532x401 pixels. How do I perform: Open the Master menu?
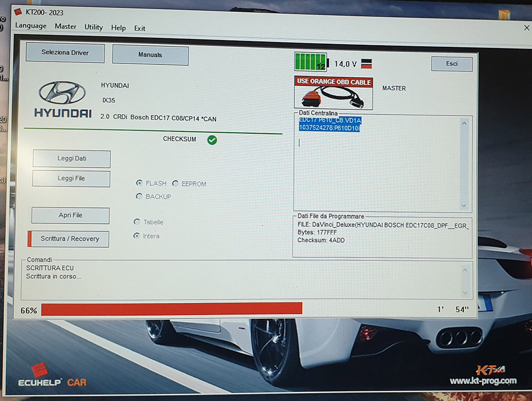pyautogui.click(x=65, y=27)
